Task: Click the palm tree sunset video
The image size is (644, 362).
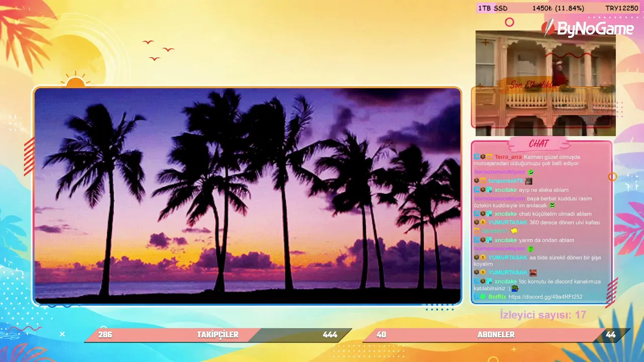Action: [x=248, y=196]
